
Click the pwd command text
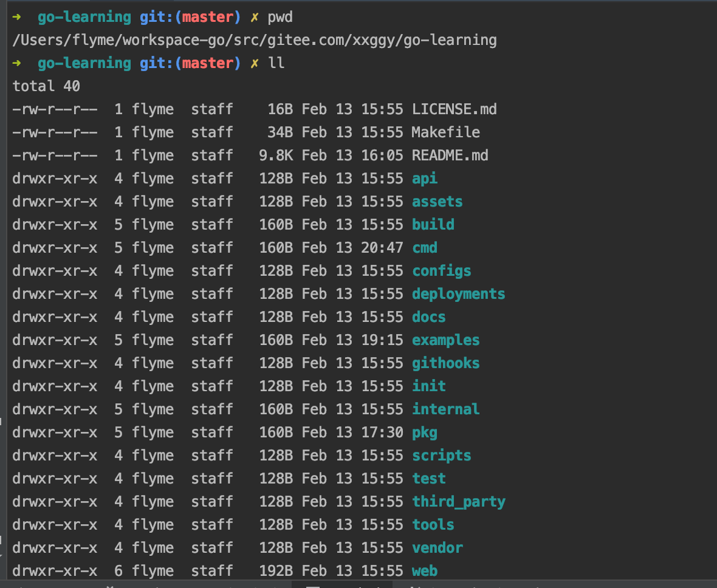pos(280,16)
